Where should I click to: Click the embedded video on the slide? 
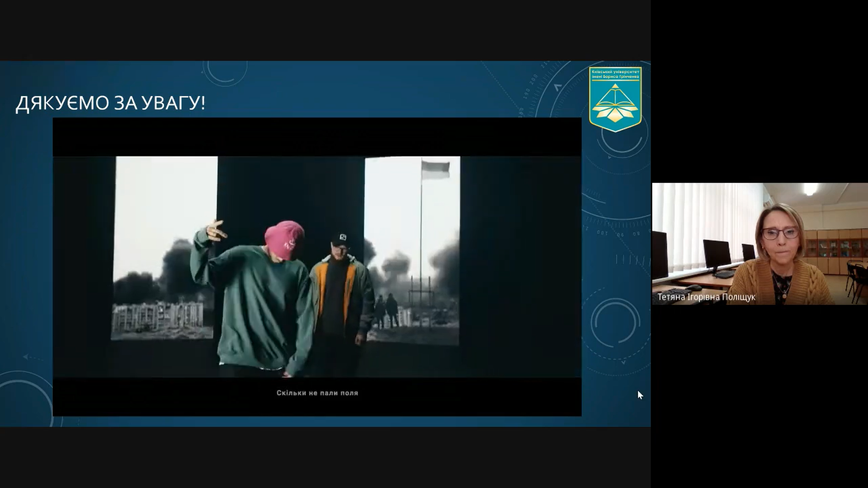click(317, 267)
